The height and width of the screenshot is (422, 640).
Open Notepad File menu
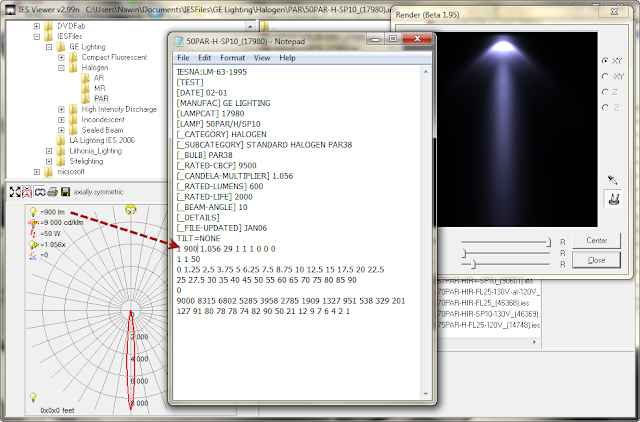click(183, 58)
